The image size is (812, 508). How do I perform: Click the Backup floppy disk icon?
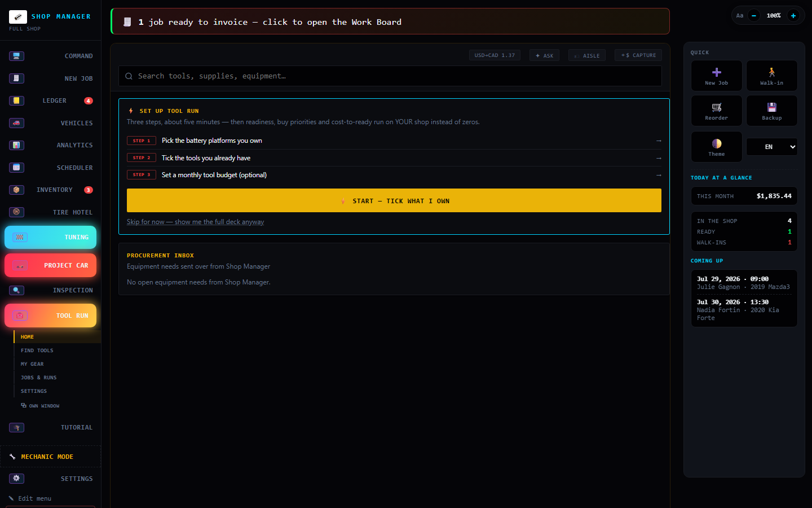(x=771, y=107)
